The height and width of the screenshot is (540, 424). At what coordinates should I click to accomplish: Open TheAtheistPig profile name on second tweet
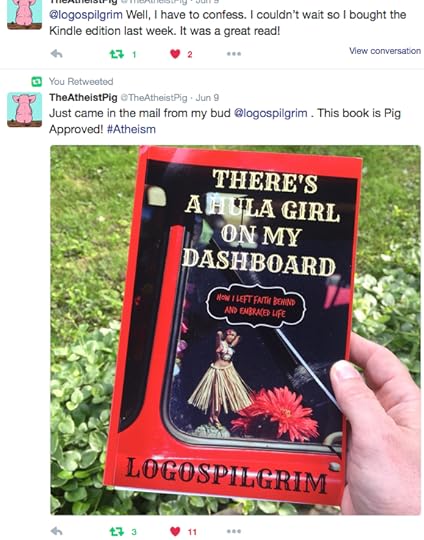[x=83, y=97]
